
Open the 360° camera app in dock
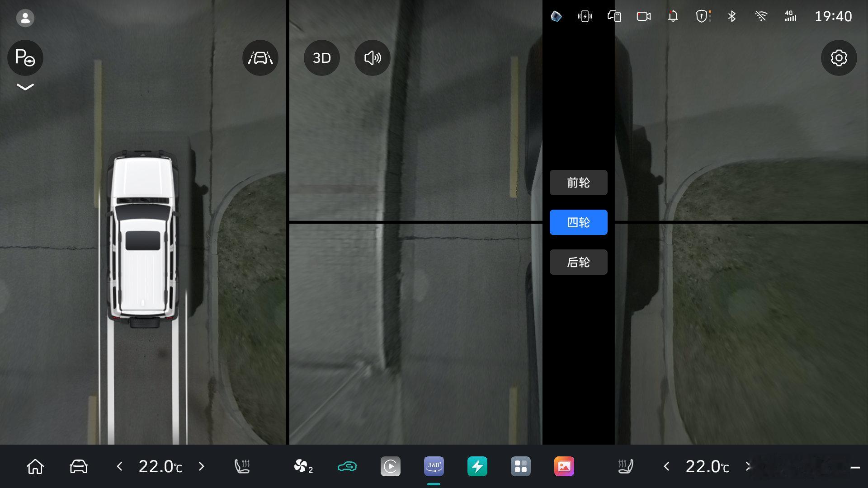point(434,466)
